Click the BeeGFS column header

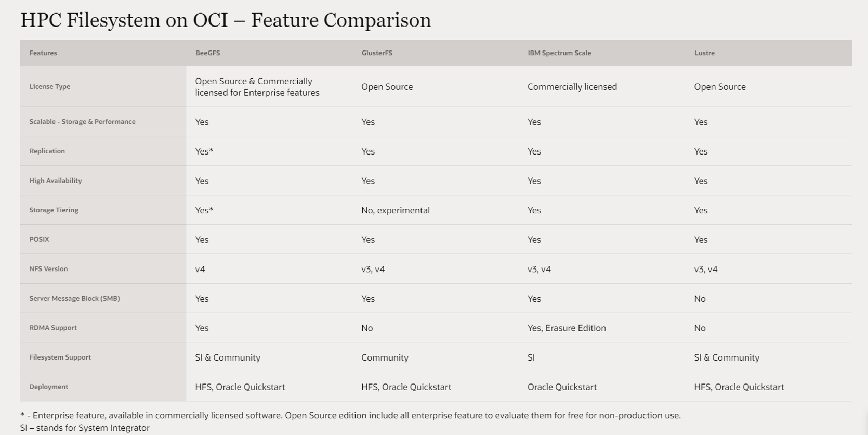click(207, 53)
